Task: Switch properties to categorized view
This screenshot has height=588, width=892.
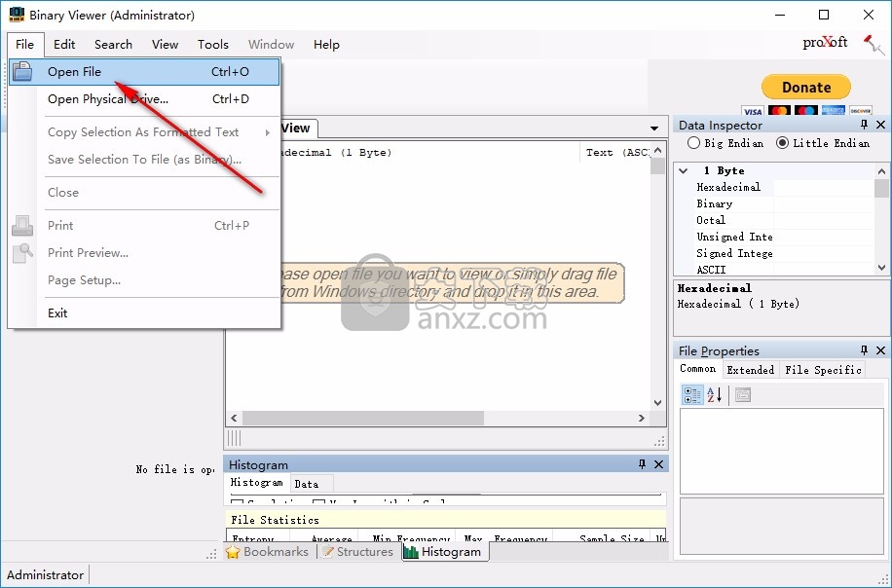Action: coord(692,394)
